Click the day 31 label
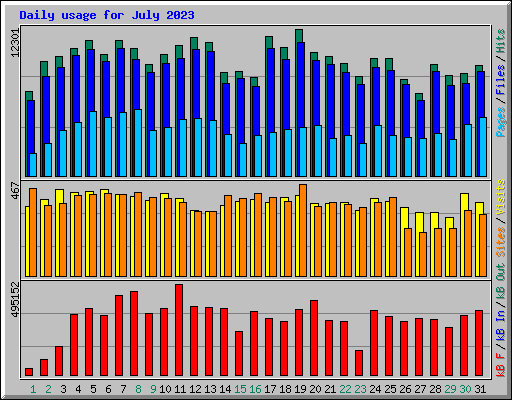512x400 pixels. coord(480,389)
